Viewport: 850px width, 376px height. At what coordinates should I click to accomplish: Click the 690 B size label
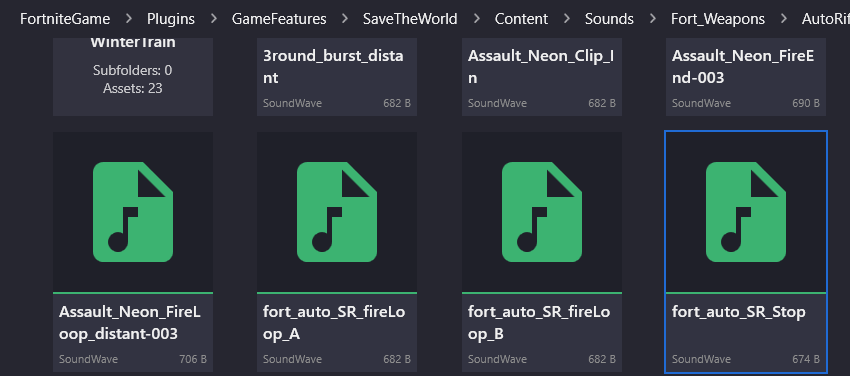tap(806, 103)
